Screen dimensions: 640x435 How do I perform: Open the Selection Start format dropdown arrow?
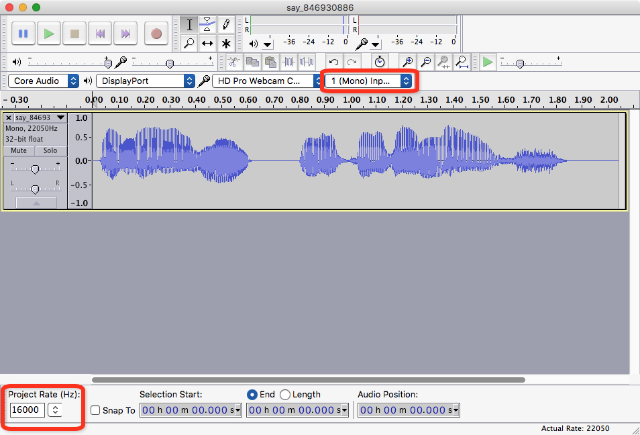pos(238,411)
